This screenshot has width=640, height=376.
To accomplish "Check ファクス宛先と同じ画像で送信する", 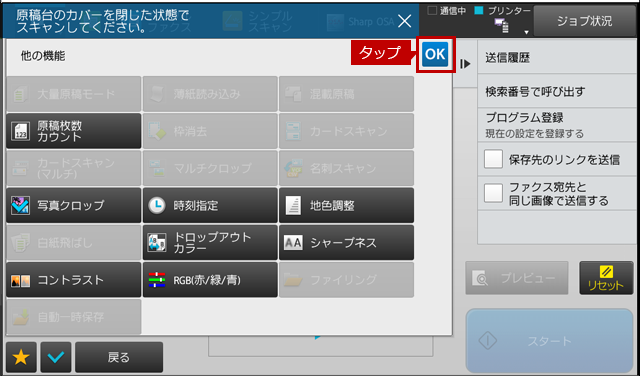I will (x=493, y=193).
